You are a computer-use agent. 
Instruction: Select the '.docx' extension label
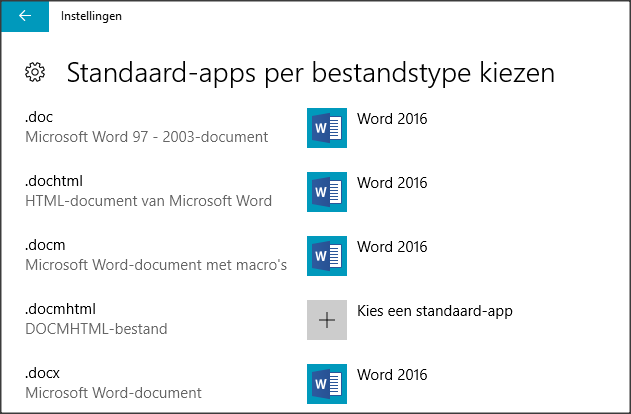42,373
